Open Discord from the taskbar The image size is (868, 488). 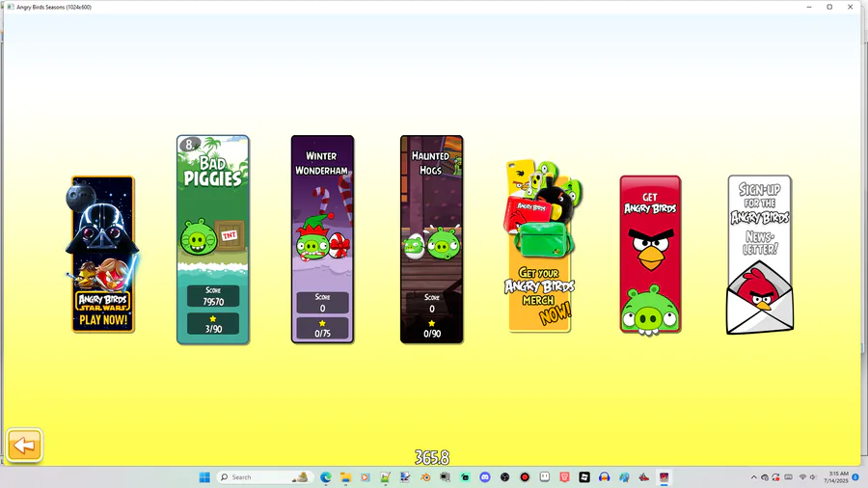click(485, 477)
